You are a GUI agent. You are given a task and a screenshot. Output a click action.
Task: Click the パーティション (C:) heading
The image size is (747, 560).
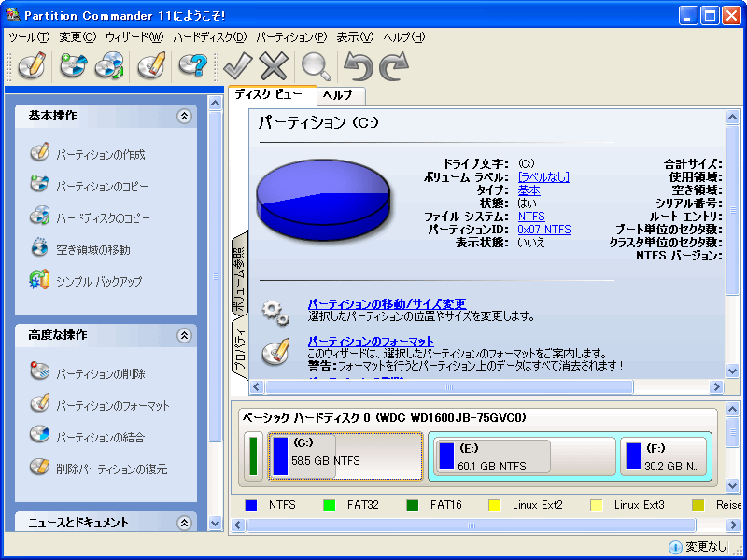tap(318, 123)
